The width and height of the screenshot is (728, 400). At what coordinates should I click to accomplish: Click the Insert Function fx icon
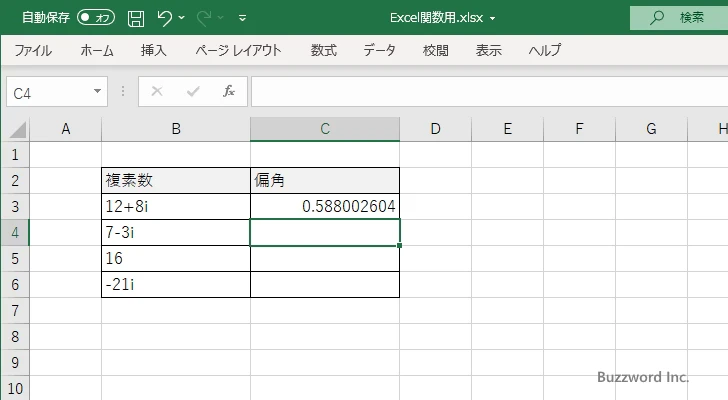coord(229,91)
